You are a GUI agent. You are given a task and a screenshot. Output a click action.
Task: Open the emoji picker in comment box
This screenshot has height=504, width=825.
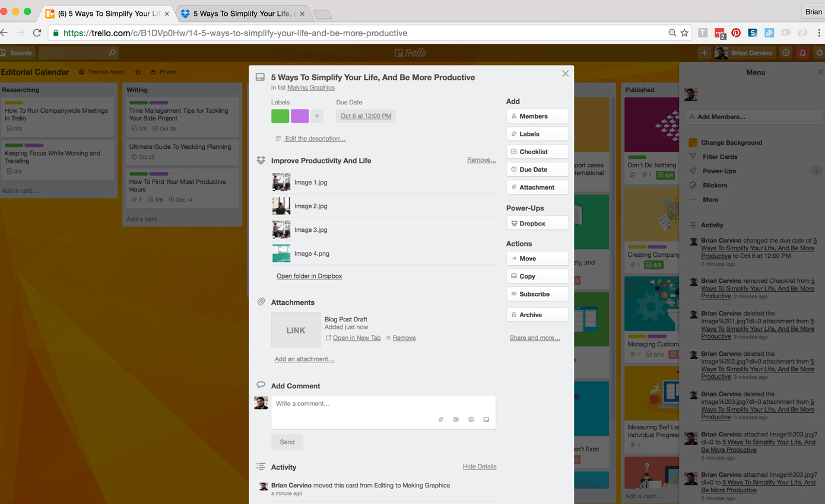pos(471,419)
